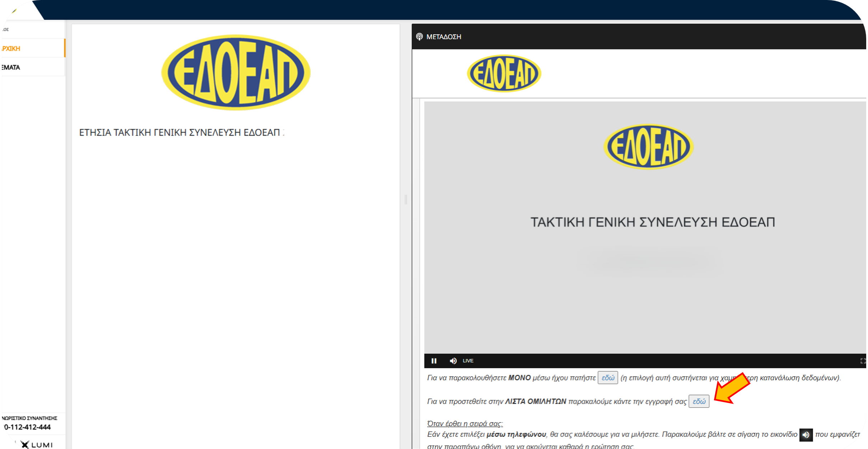This screenshot has height=449, width=868.
Task: Click the inline speaker icon in instructions
Action: [806, 435]
